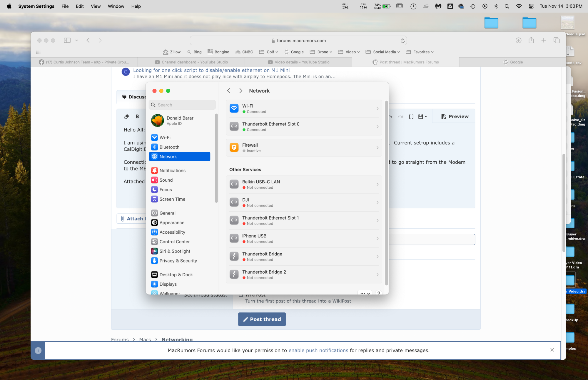Screen dimensions: 588x380
Task: Open Control Center in the menu bar
Action: point(531,6)
